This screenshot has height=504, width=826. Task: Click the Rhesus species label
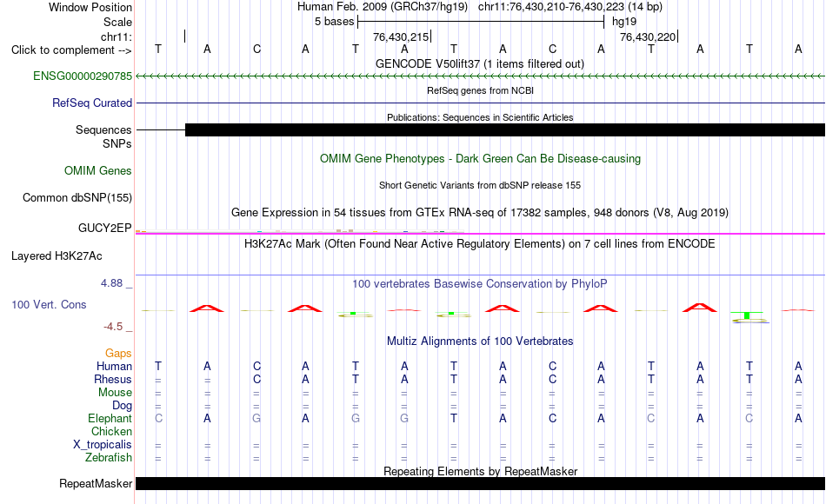pos(113,379)
